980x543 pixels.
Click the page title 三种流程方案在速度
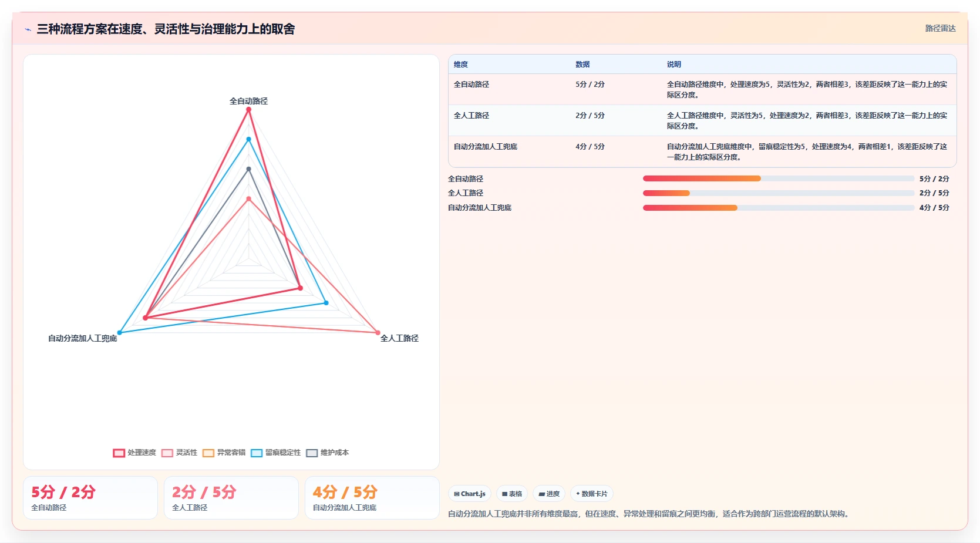pyautogui.click(x=166, y=29)
